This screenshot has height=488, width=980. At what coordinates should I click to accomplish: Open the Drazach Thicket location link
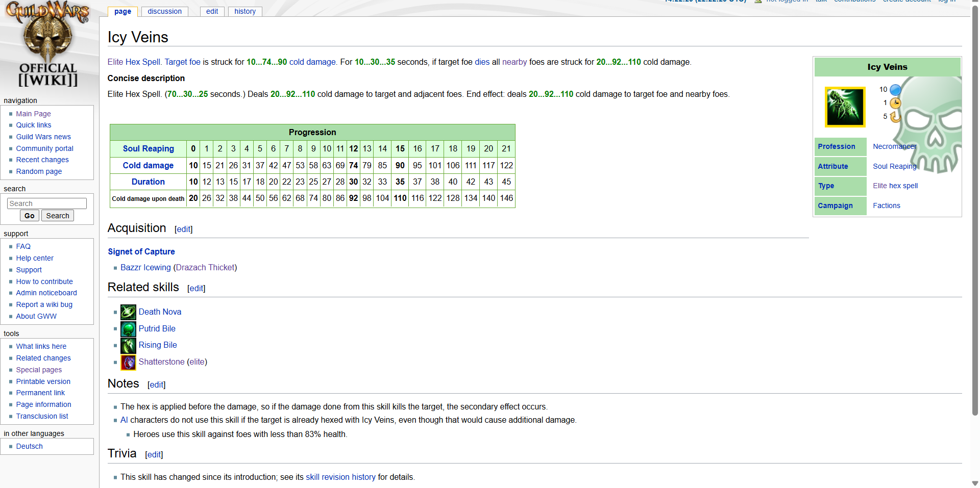coord(205,267)
